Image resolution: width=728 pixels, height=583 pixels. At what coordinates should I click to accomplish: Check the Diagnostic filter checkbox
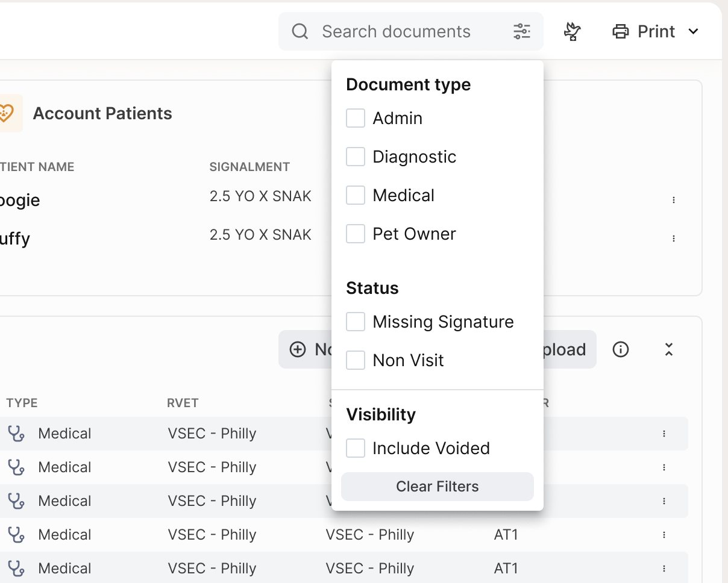pos(356,157)
